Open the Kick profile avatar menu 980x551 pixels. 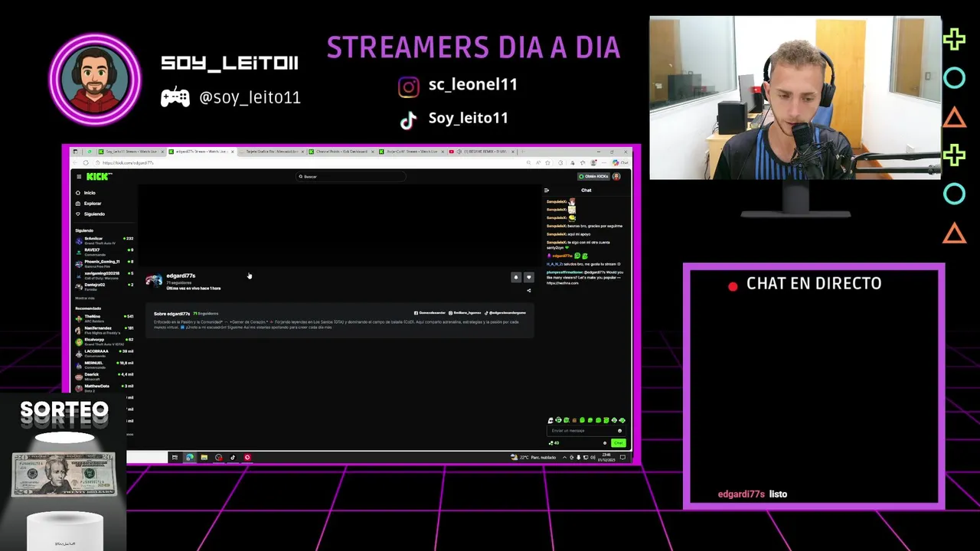[616, 177]
